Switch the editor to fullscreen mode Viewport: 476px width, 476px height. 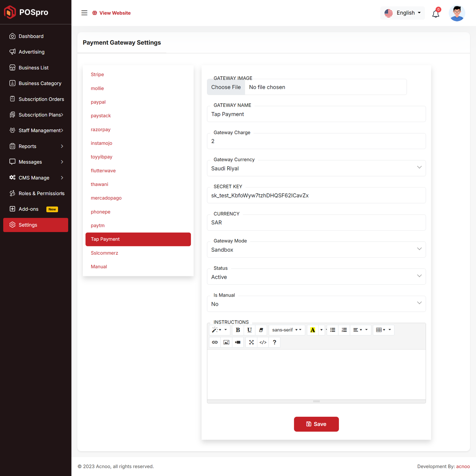click(251, 342)
